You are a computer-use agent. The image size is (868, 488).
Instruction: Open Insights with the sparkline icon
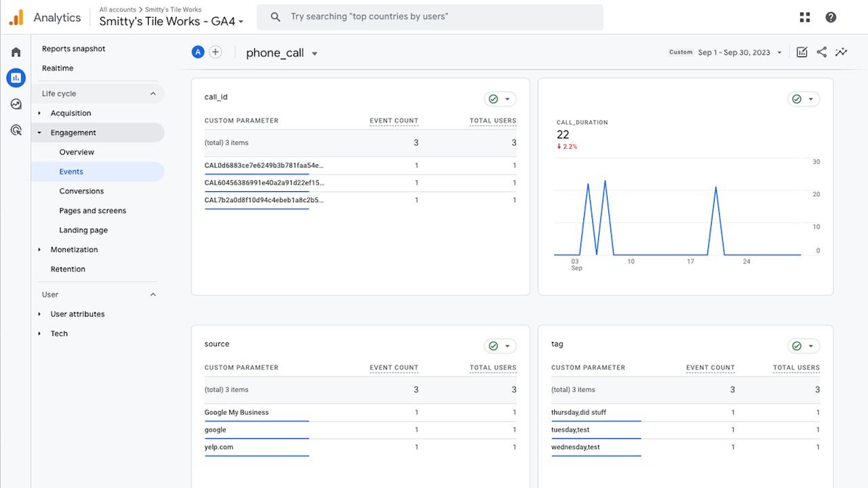(841, 52)
